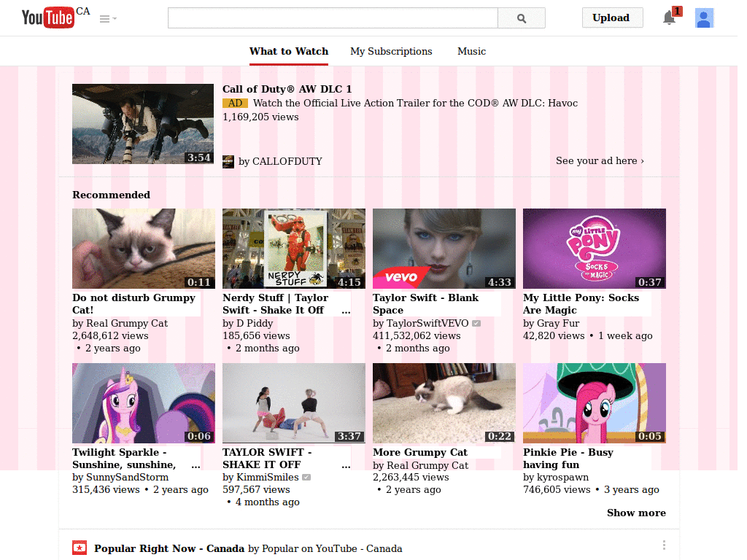747x560 pixels.
Task: Visit D Piddy channel
Action: coord(255,323)
